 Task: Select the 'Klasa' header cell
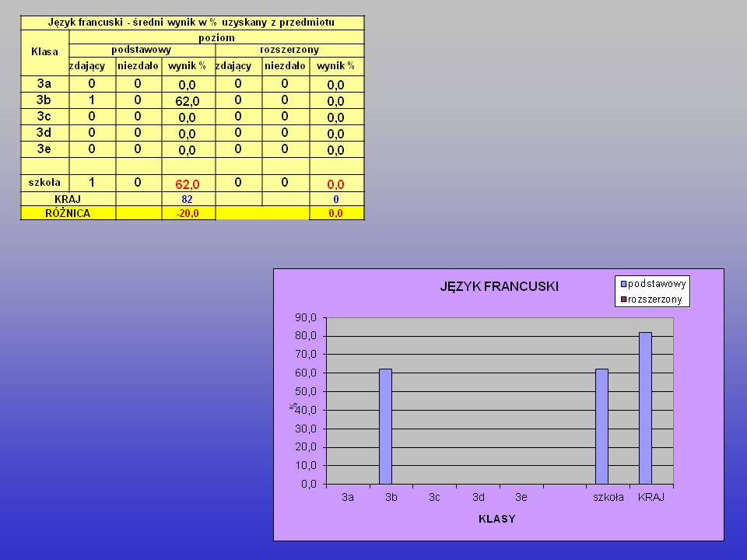pos(45,52)
